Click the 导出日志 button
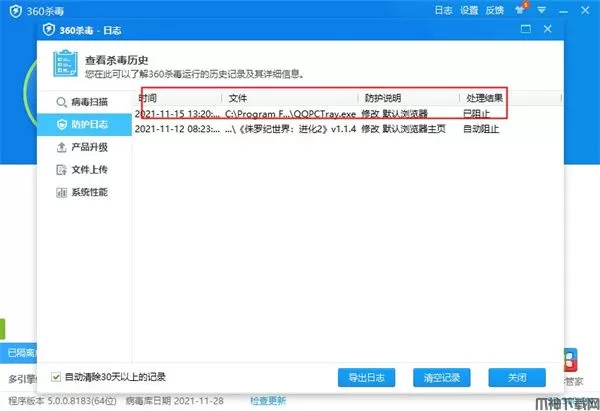600x411 pixels. tap(366, 378)
